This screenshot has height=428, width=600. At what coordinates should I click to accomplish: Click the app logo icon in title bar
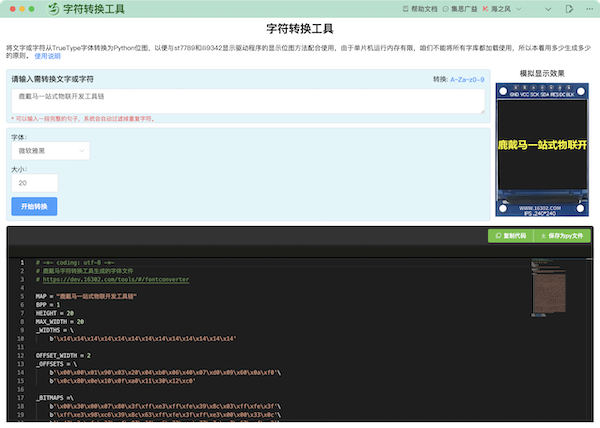click(x=52, y=8)
